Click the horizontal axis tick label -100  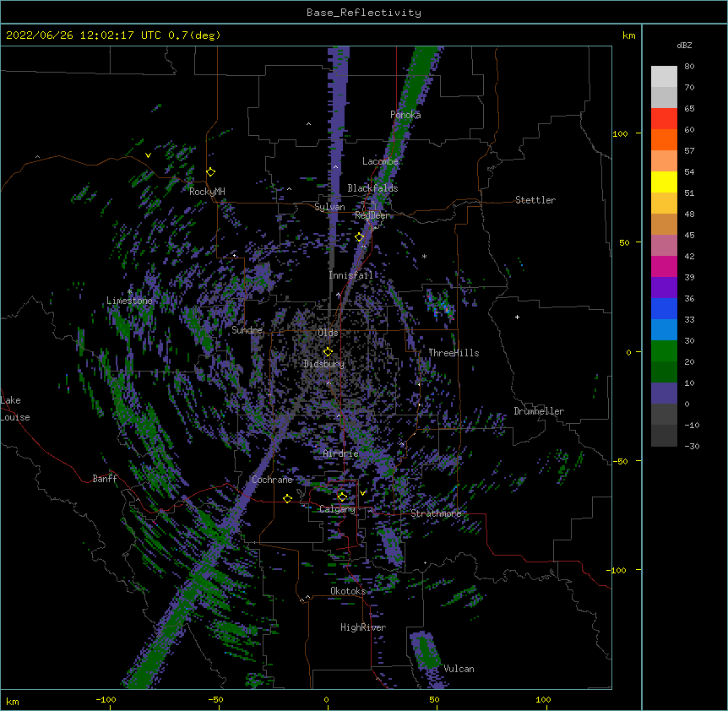click(x=106, y=699)
